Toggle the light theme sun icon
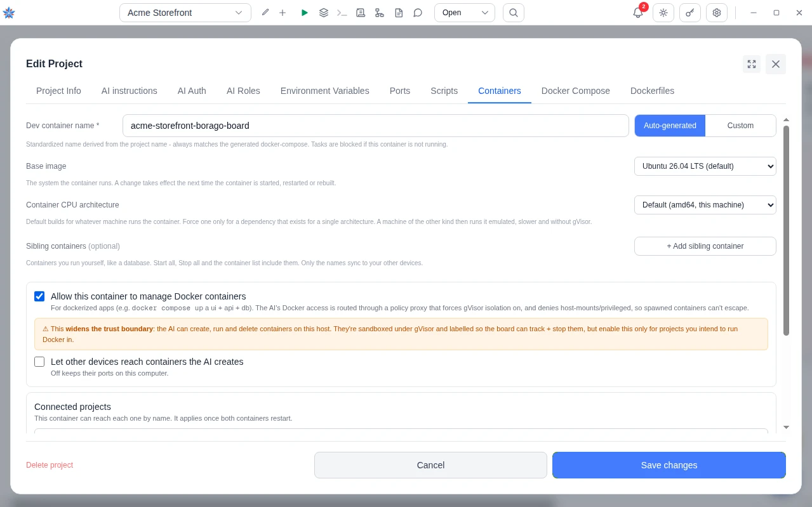 (x=663, y=13)
